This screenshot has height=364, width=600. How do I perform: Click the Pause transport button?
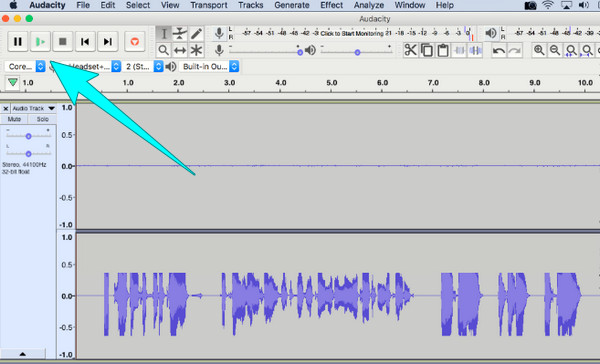click(x=18, y=41)
